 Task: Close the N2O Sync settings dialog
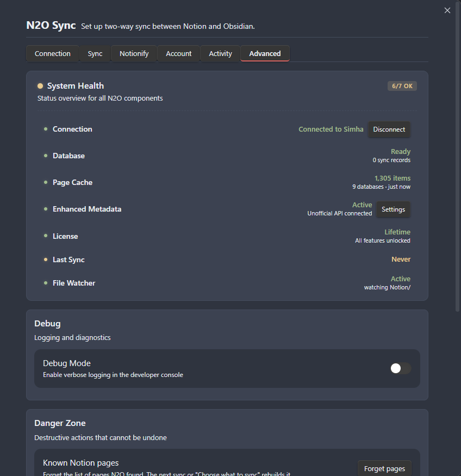[x=447, y=10]
